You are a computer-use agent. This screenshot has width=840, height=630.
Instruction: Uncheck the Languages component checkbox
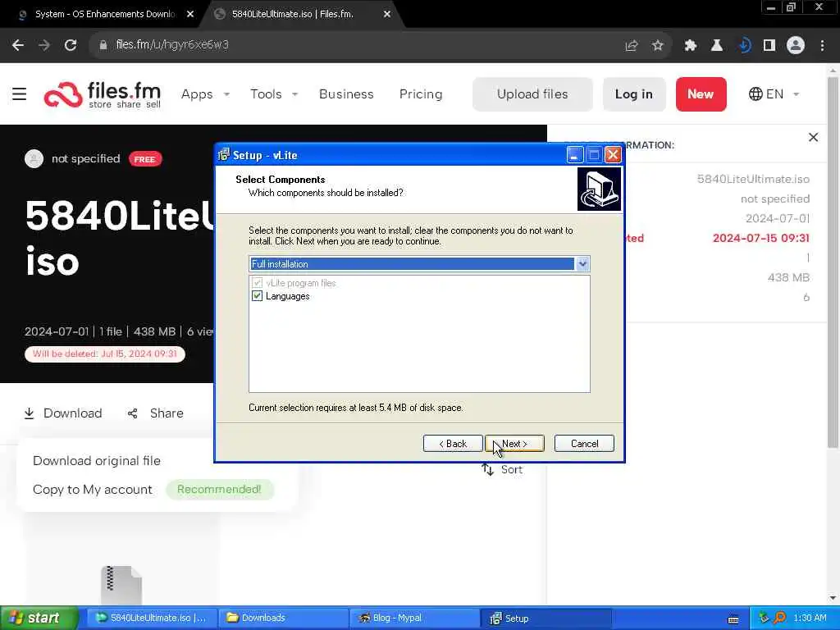pos(257,296)
